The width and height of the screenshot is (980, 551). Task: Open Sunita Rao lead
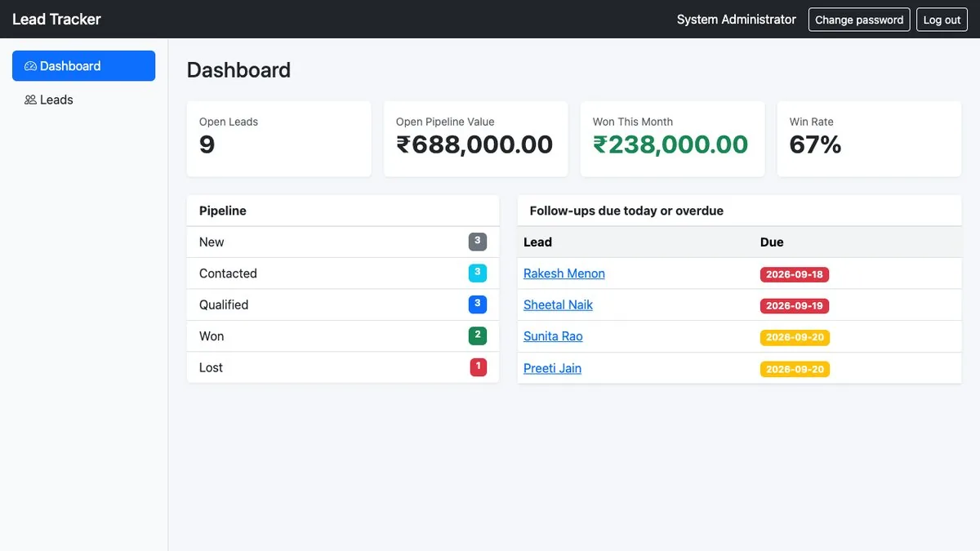[x=553, y=336]
